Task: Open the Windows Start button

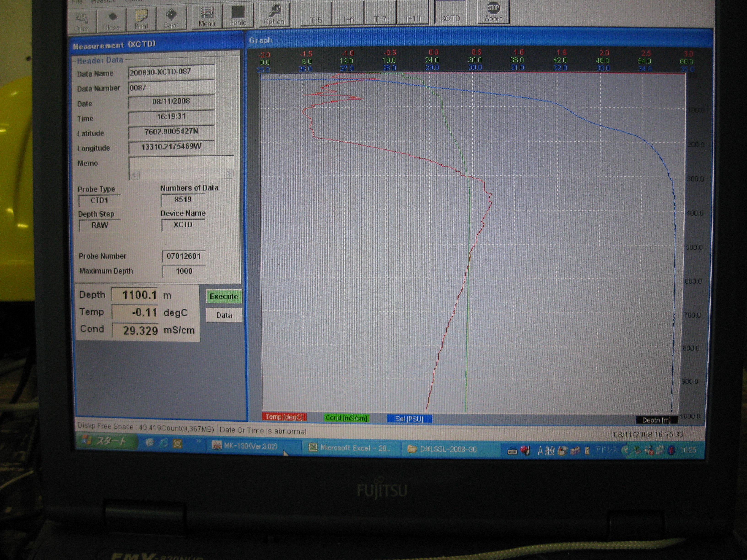Action: pos(106,441)
